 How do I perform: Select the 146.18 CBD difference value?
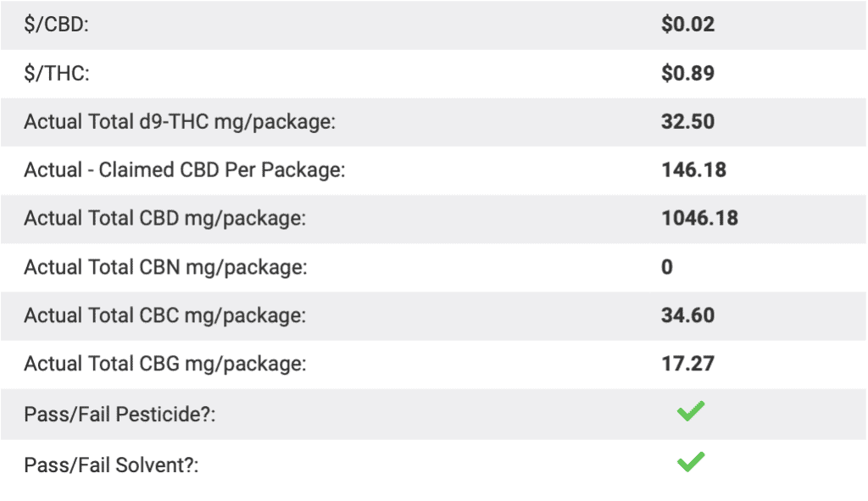coord(693,170)
